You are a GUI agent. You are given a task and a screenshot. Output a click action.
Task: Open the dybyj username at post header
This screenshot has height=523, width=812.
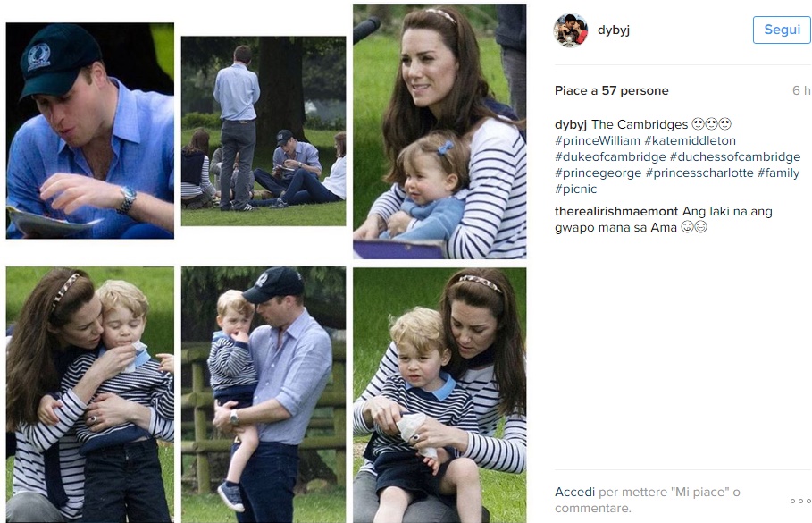pyautogui.click(x=613, y=30)
